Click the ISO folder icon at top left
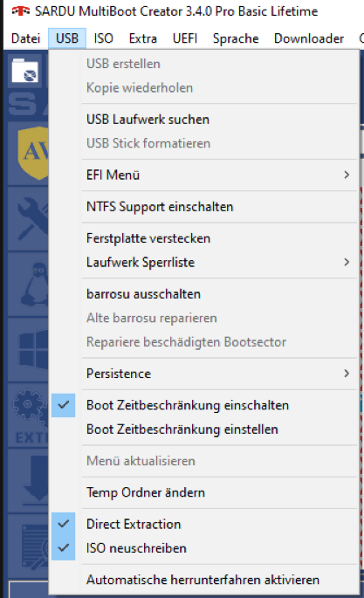Image resolution: width=364 pixels, height=598 pixels. point(24,70)
